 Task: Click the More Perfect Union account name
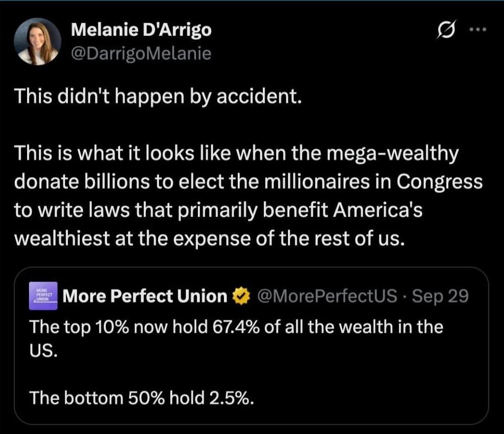145,296
